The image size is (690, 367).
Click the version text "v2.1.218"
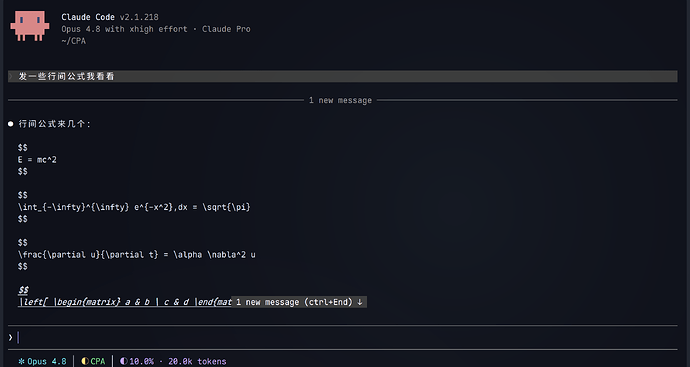point(139,17)
